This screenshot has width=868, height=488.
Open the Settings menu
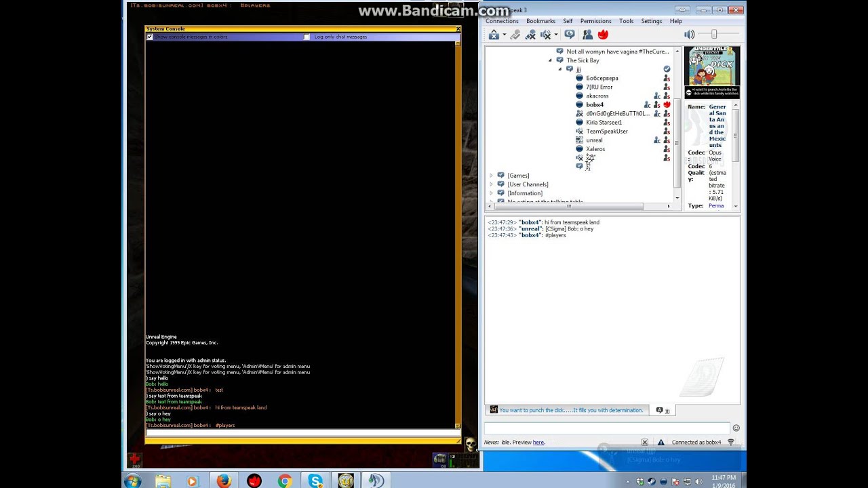click(x=651, y=21)
